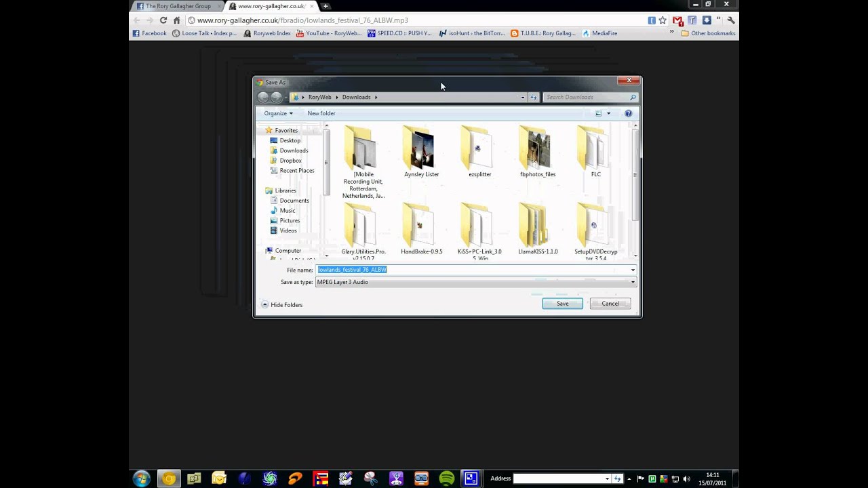Image resolution: width=868 pixels, height=488 pixels.
Task: Select Documents under Libraries
Action: click(x=289, y=201)
